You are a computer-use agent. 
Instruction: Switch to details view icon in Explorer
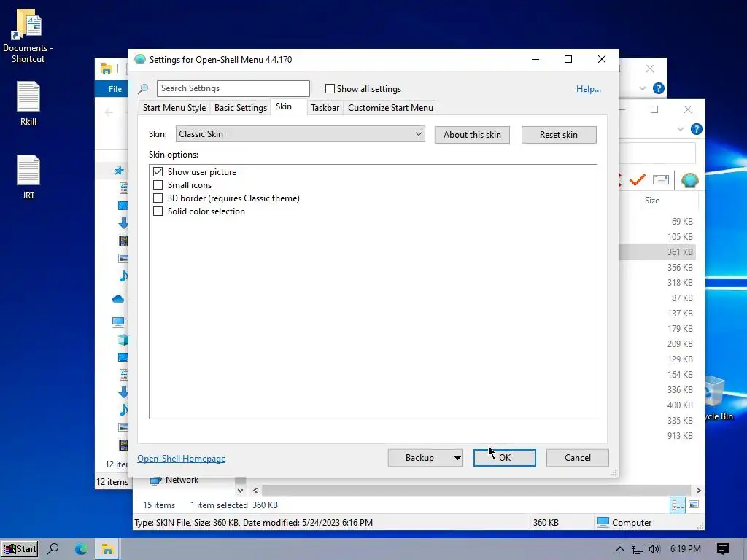[678, 505]
